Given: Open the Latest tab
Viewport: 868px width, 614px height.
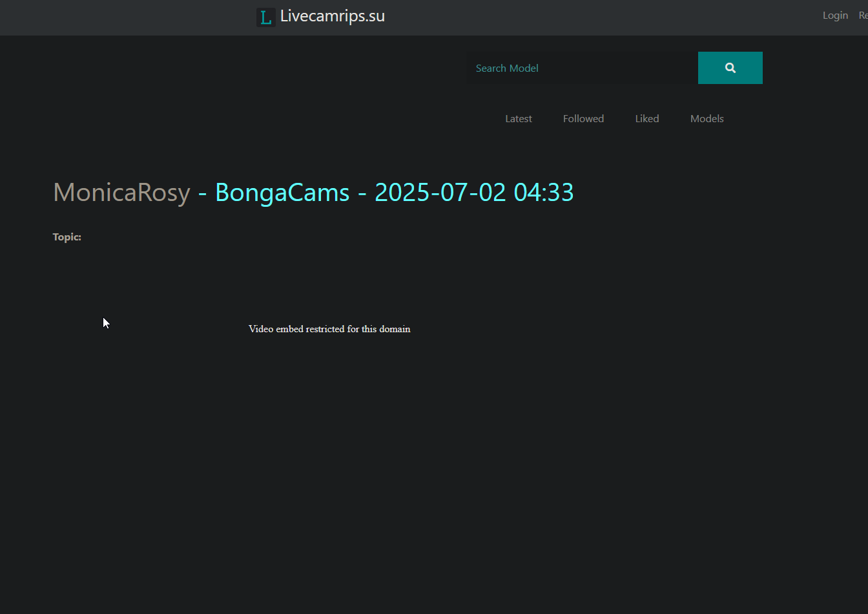Looking at the screenshot, I should coord(519,119).
